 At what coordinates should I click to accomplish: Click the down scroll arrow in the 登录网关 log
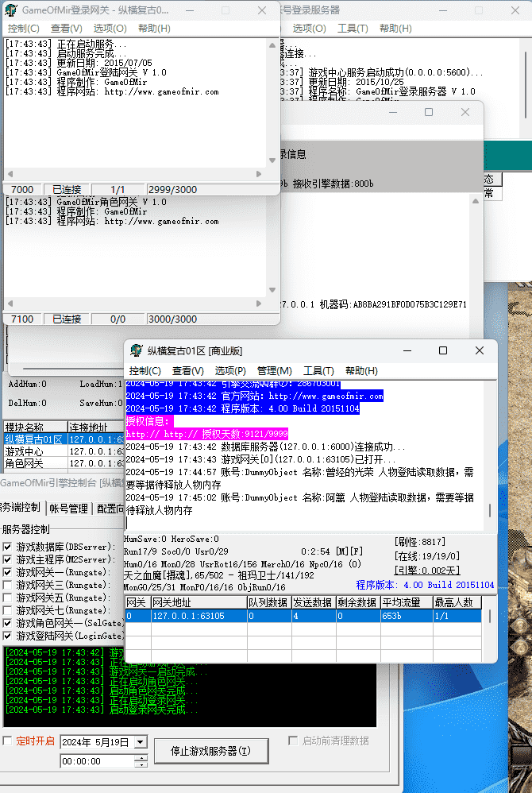[x=272, y=161]
